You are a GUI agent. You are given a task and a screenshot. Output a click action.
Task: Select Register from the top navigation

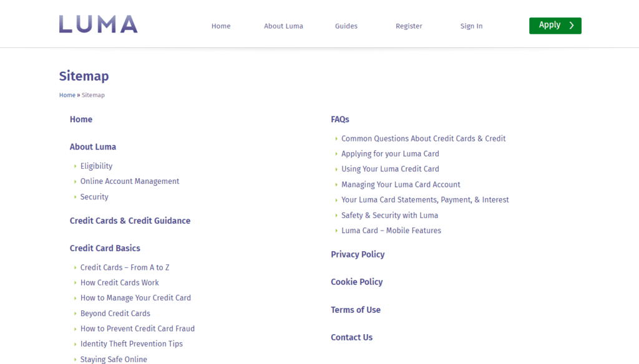[x=409, y=26]
